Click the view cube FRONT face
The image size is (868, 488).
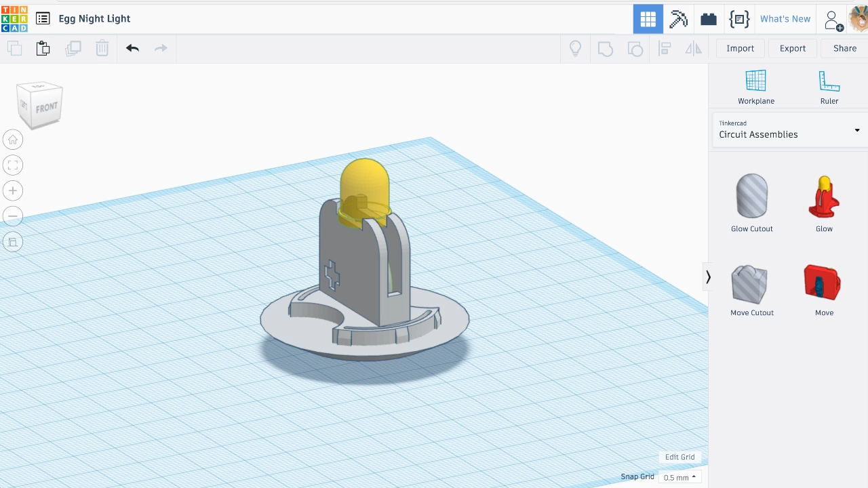point(46,108)
